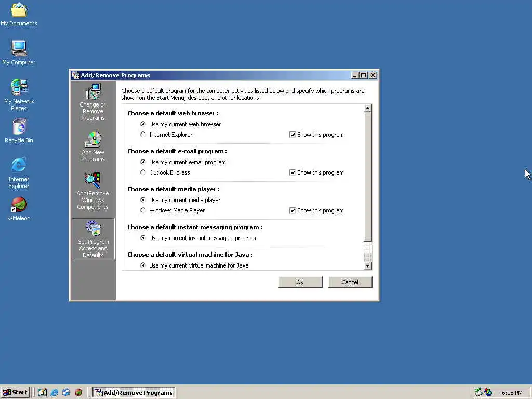Select Internet Explorer as default browser

point(166,135)
